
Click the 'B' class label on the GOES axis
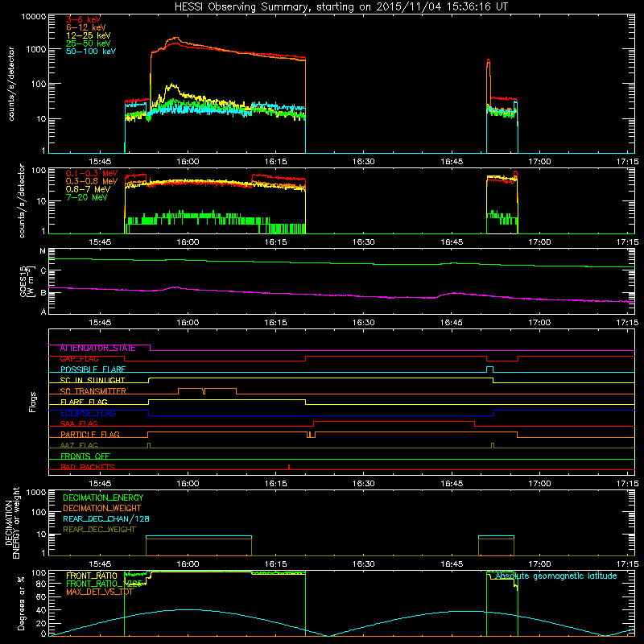43,293
